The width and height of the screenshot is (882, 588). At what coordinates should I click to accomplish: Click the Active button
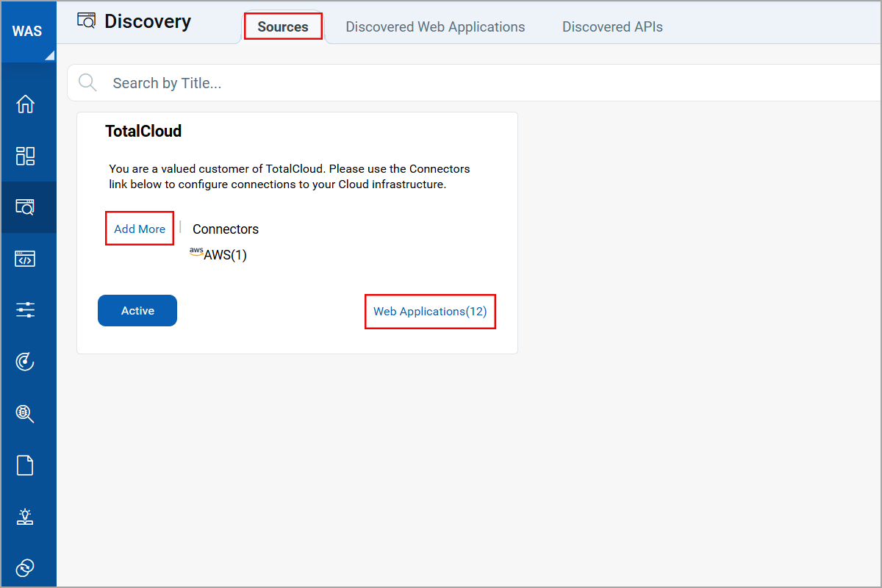[137, 310]
